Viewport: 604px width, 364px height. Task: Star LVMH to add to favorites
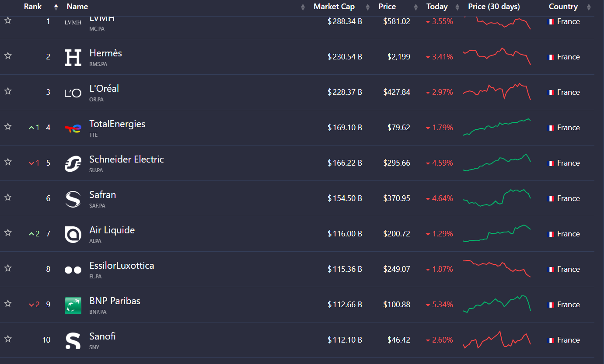8,21
